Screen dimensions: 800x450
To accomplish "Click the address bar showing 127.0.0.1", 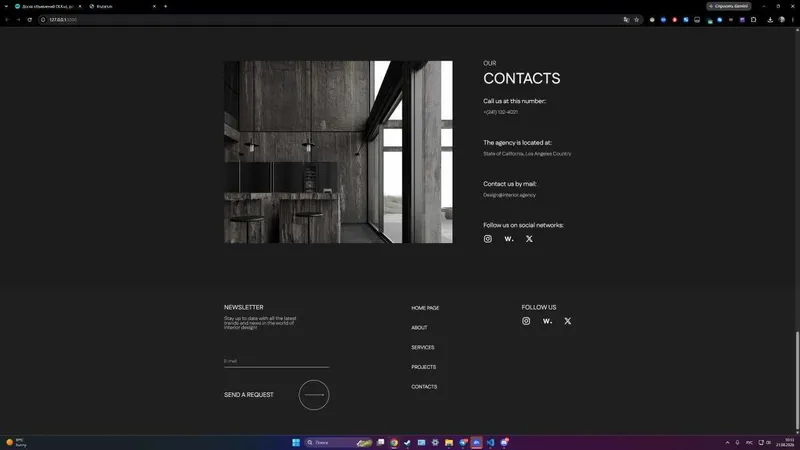I will [x=332, y=19].
